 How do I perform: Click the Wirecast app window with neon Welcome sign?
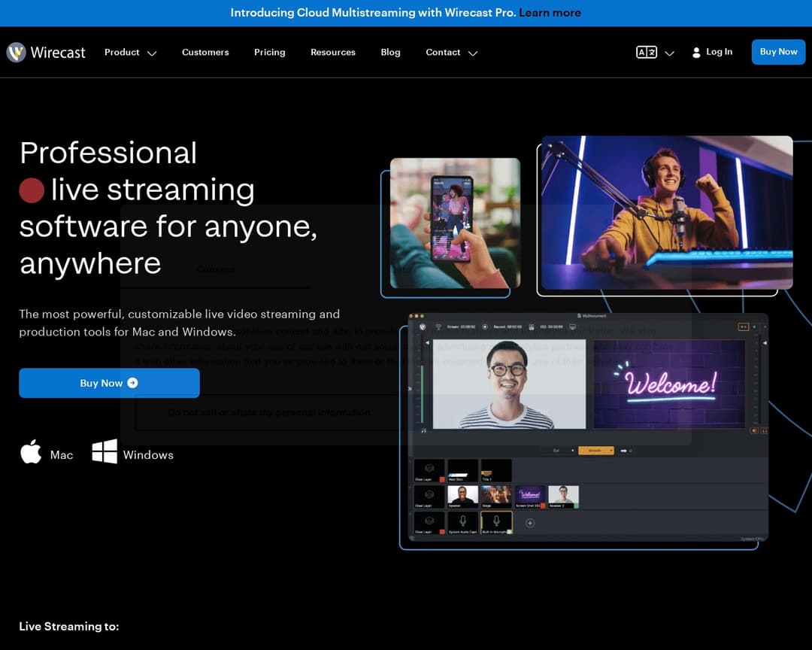tap(588, 426)
